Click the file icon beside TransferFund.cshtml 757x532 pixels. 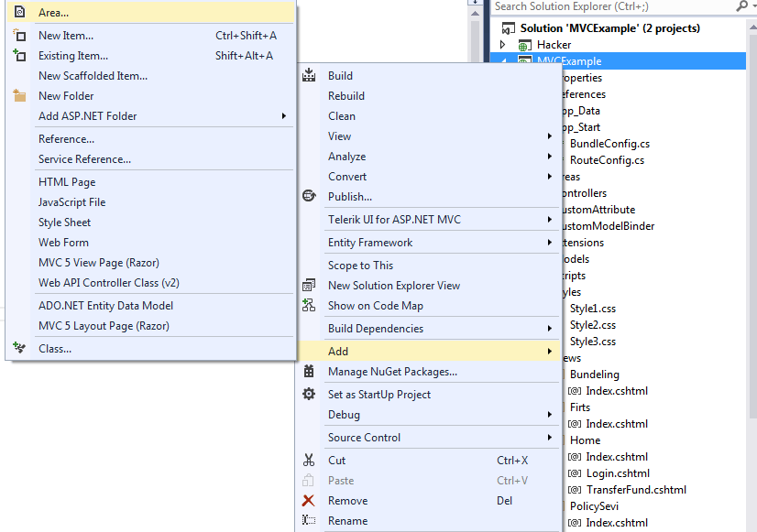[575, 490]
